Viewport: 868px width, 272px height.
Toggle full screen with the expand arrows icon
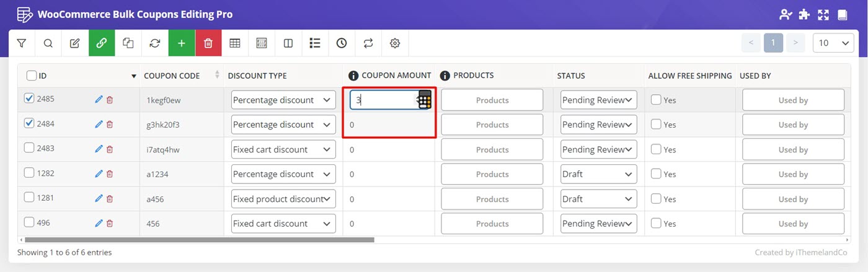point(823,14)
